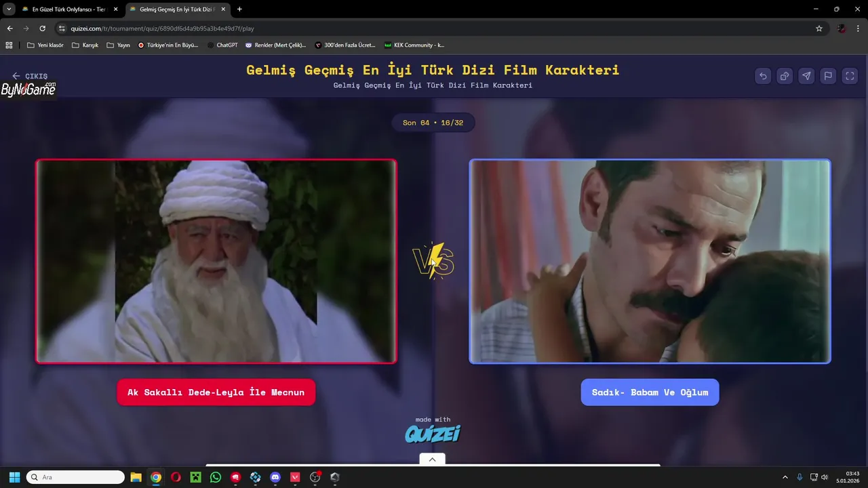The image size is (868, 488).
Task: Open ChatGPT bookmark
Action: click(222, 45)
